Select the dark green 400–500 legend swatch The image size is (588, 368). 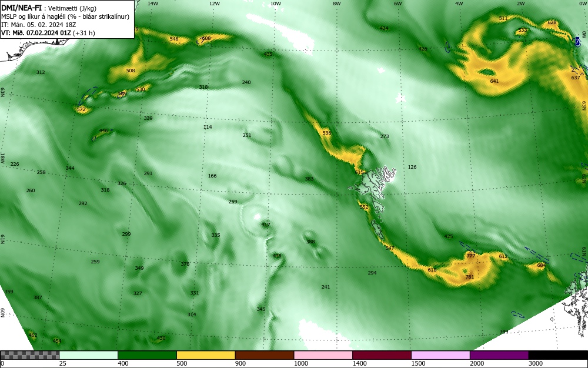[147, 355]
